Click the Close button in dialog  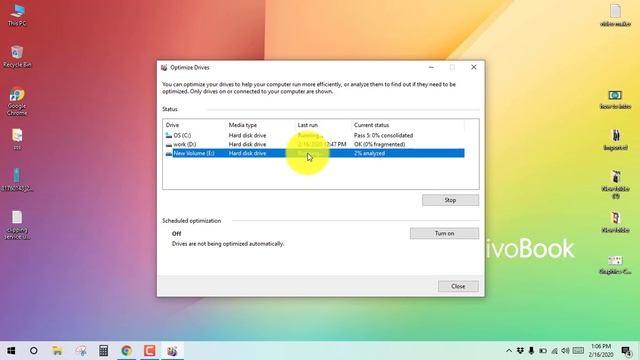[458, 286]
